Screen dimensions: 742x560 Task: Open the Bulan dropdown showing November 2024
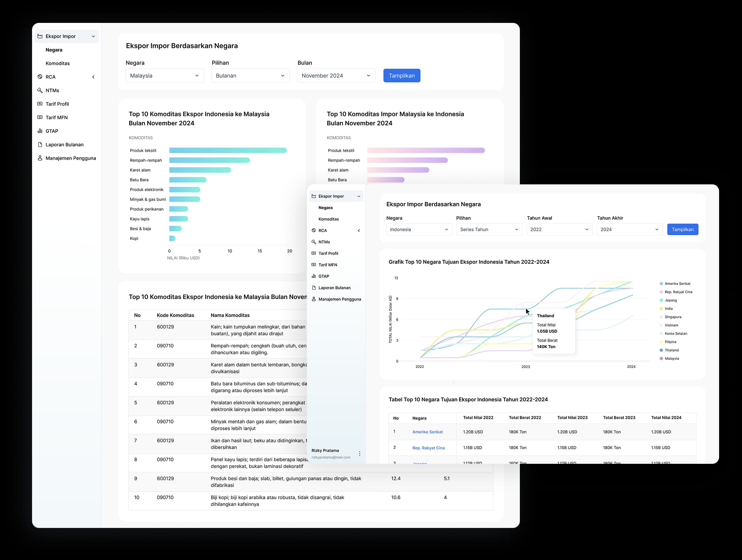pyautogui.click(x=336, y=76)
